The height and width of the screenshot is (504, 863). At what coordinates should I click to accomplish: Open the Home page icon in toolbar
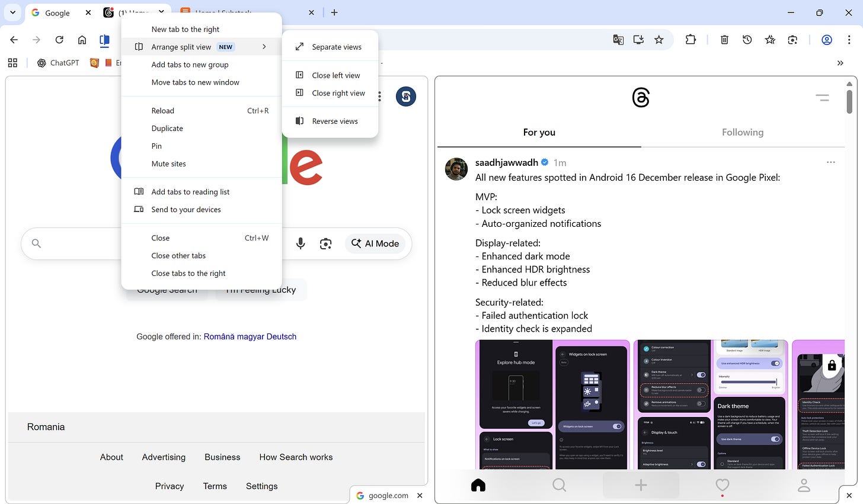click(x=82, y=40)
